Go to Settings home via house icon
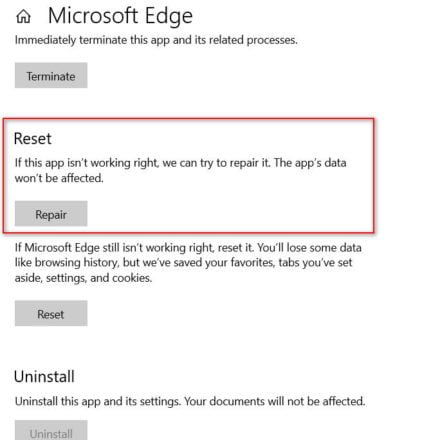 (23, 16)
